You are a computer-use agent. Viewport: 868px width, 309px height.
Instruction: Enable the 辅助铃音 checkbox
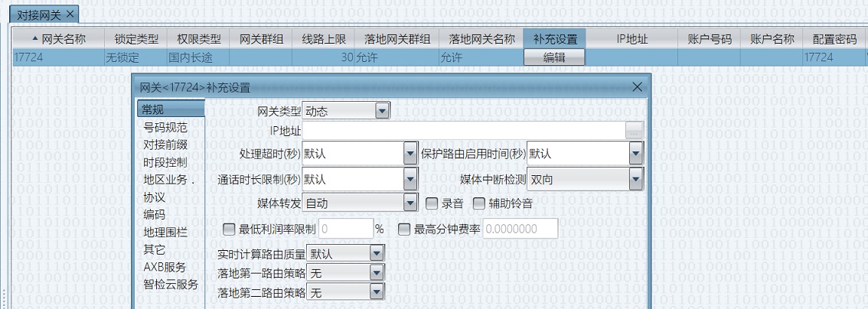pos(479,203)
